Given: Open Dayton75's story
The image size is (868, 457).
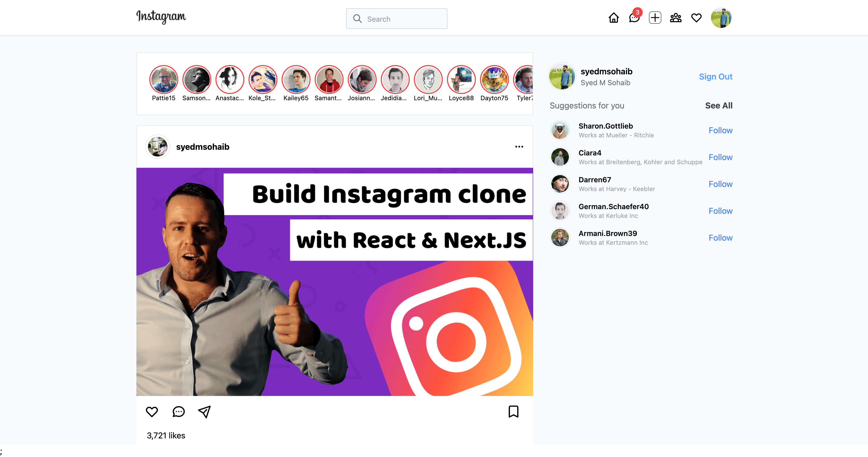Looking at the screenshot, I should tap(494, 80).
